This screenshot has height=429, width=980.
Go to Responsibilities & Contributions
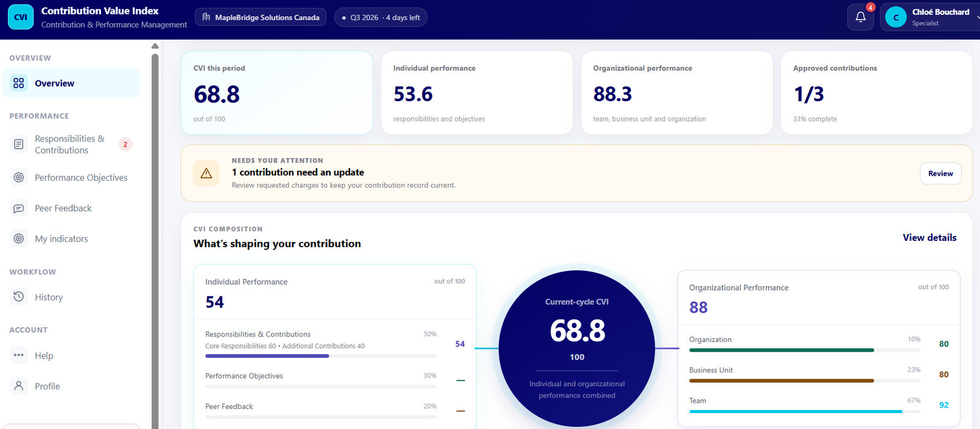[x=71, y=145]
